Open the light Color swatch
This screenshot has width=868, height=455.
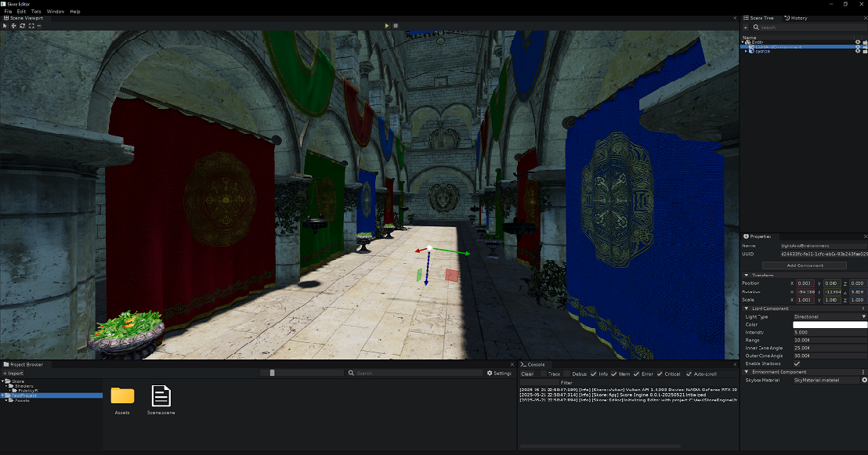830,324
